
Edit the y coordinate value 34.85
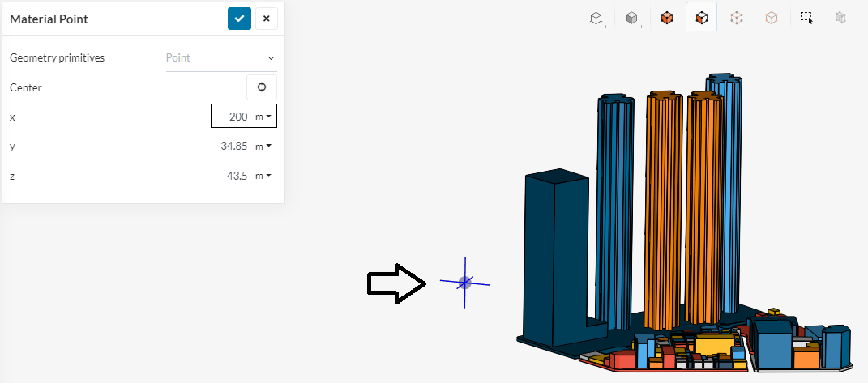click(x=232, y=146)
